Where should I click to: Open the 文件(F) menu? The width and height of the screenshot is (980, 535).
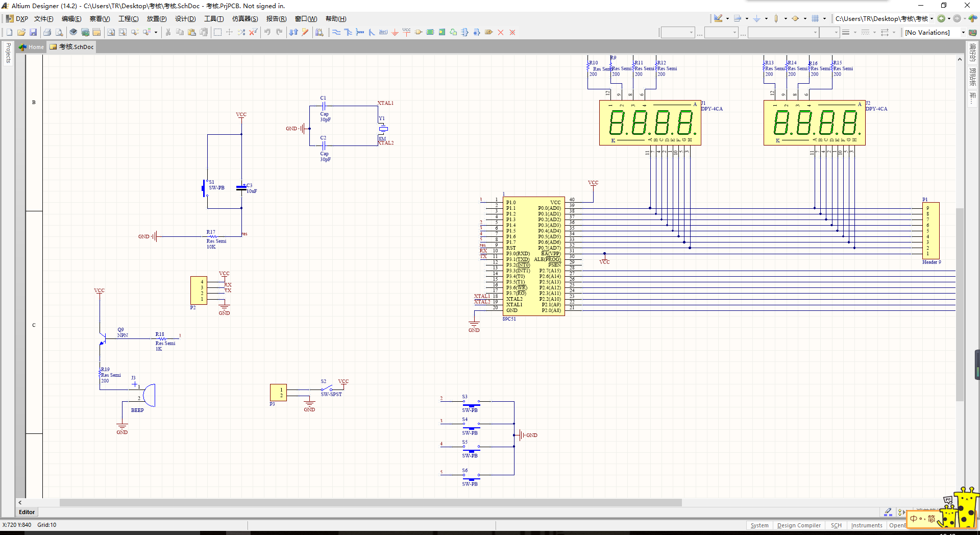[44, 18]
